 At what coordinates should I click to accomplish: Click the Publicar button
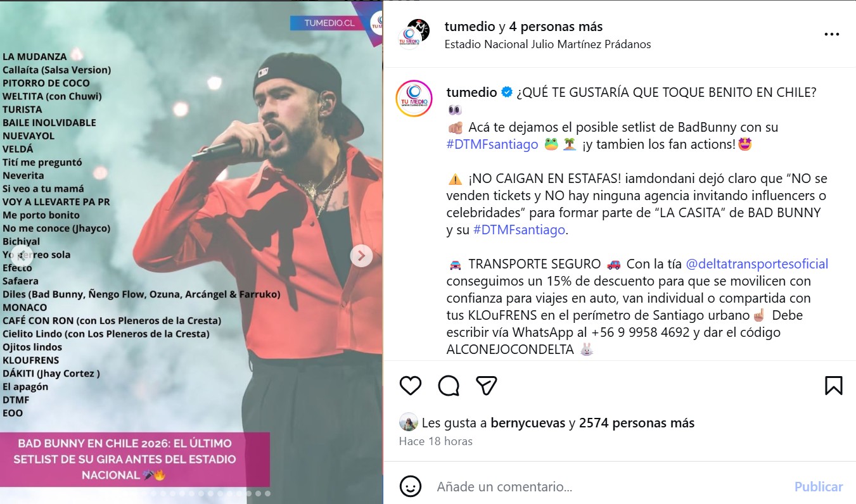coord(819,487)
